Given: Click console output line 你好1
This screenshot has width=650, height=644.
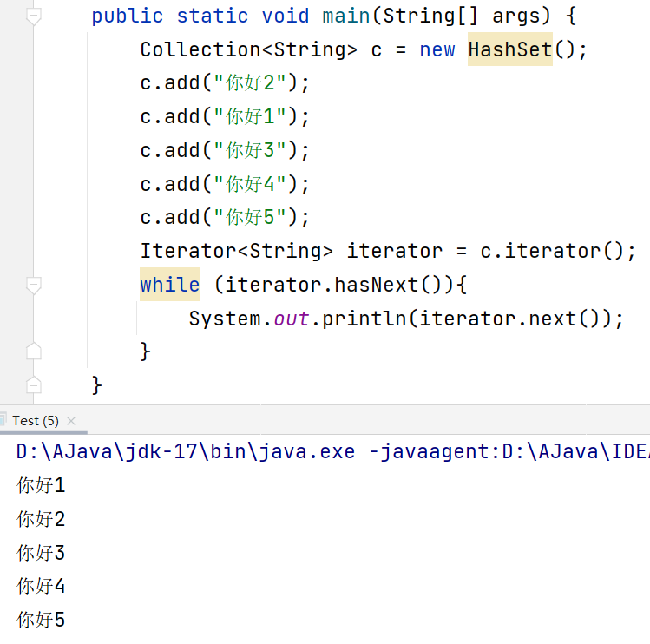Looking at the screenshot, I should (41, 485).
